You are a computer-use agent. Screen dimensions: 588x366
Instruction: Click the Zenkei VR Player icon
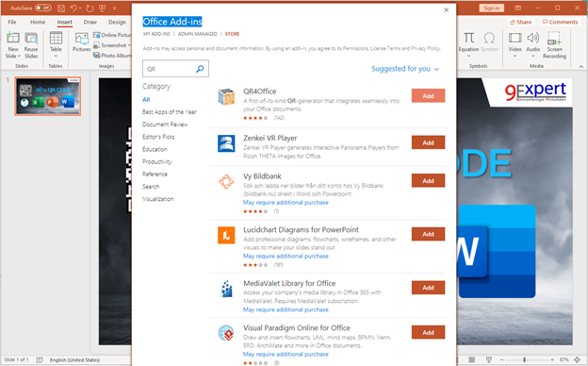[x=226, y=143]
